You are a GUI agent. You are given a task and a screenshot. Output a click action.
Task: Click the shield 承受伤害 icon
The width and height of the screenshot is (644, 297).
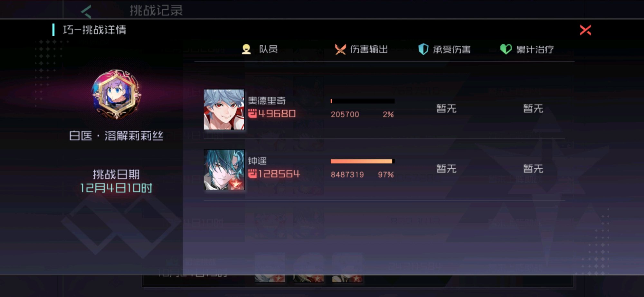tap(423, 49)
